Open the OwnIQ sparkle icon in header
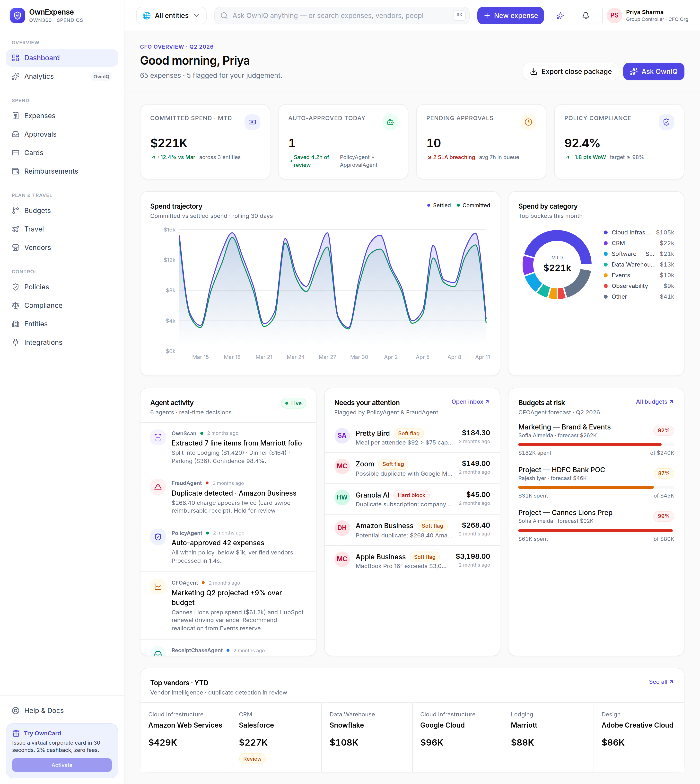Screen dimensions: 700x784 [x=560, y=15]
